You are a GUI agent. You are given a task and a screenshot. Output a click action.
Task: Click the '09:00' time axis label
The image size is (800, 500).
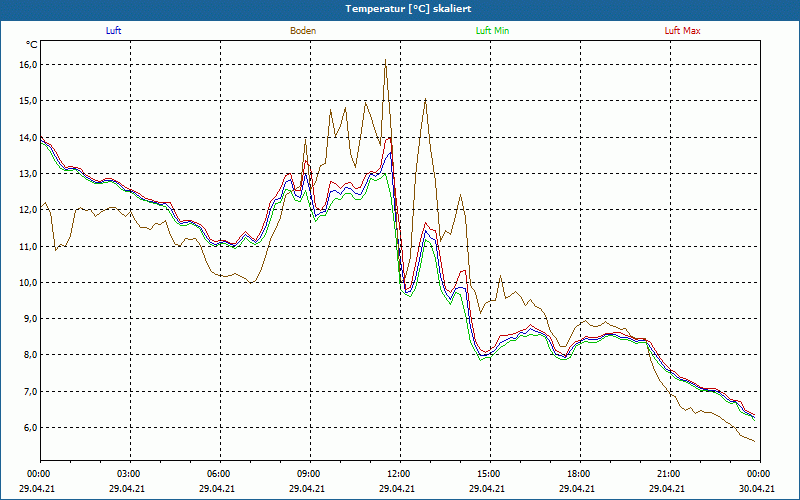click(x=310, y=474)
